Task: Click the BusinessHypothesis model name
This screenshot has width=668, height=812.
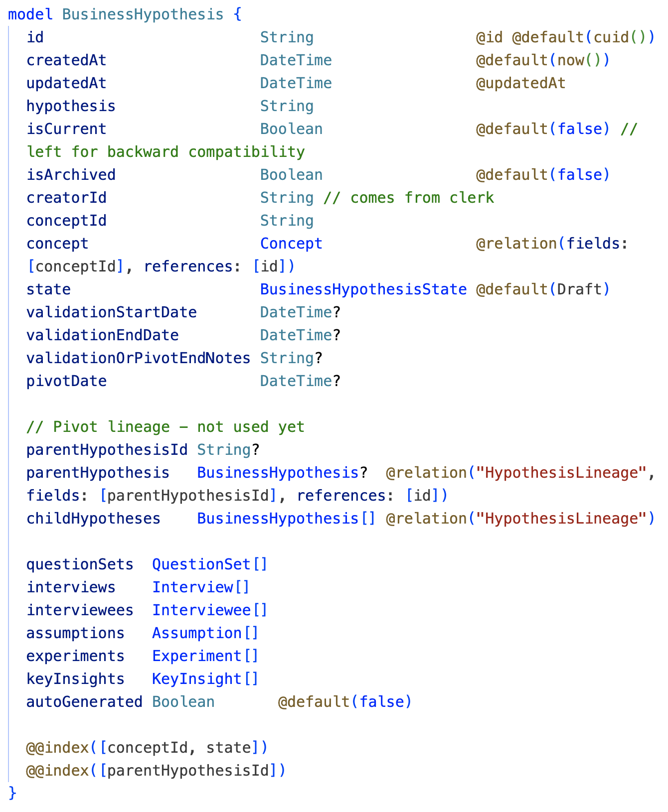Action: 143,14
